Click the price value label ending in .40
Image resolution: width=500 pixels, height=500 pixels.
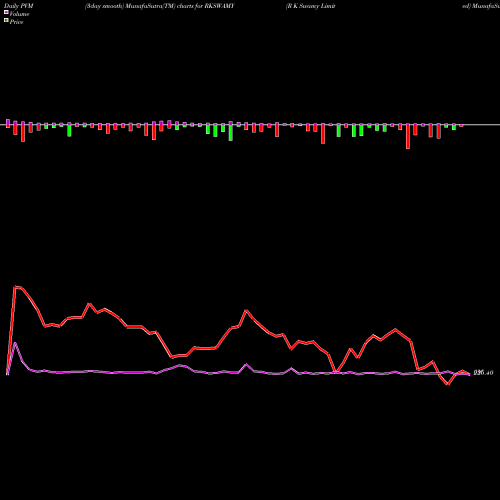483,373
